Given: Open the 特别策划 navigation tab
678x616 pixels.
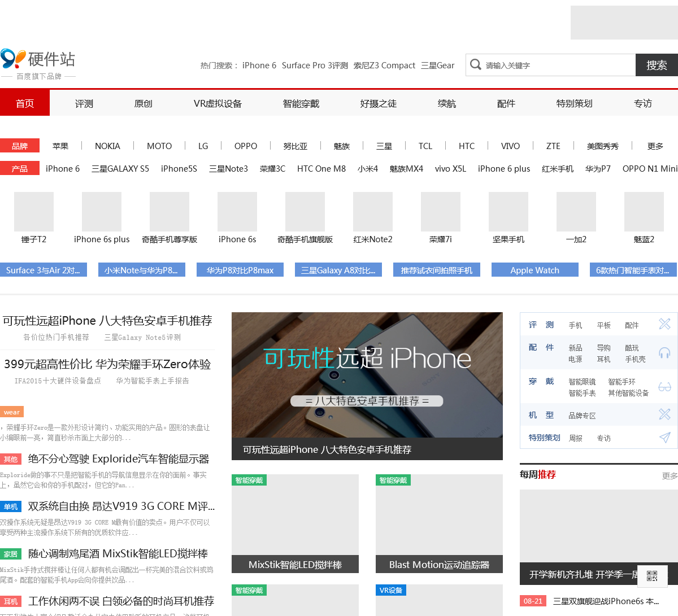Looking at the screenshot, I should coord(575,103).
